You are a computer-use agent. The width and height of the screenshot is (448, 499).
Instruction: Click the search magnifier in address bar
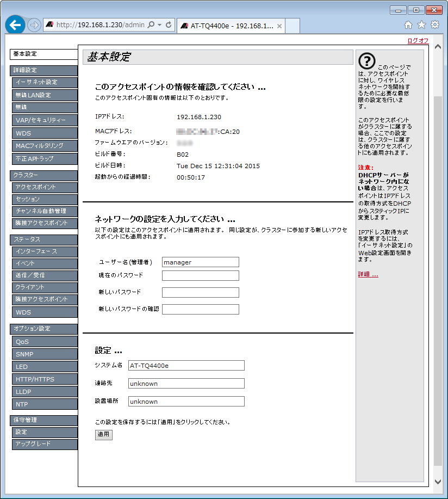(x=151, y=25)
